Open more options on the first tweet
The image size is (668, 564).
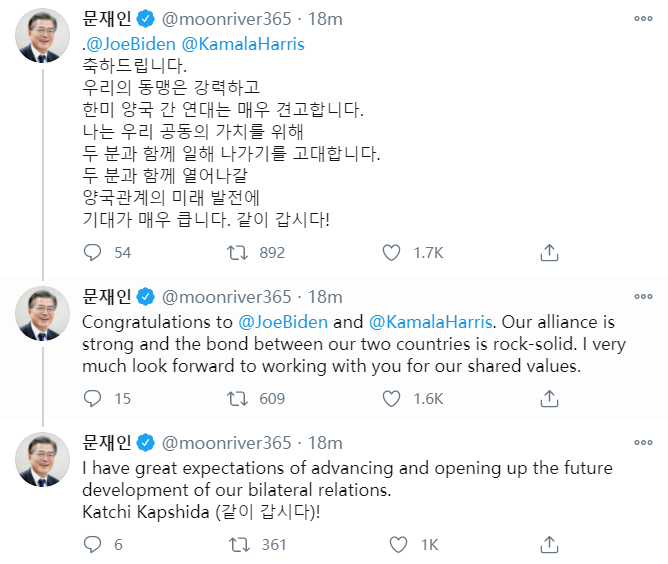640,19
